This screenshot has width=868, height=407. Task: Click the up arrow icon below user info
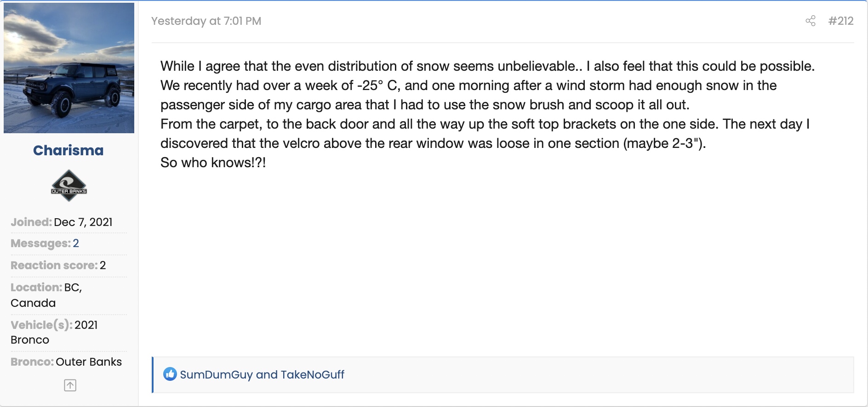pyautogui.click(x=70, y=385)
